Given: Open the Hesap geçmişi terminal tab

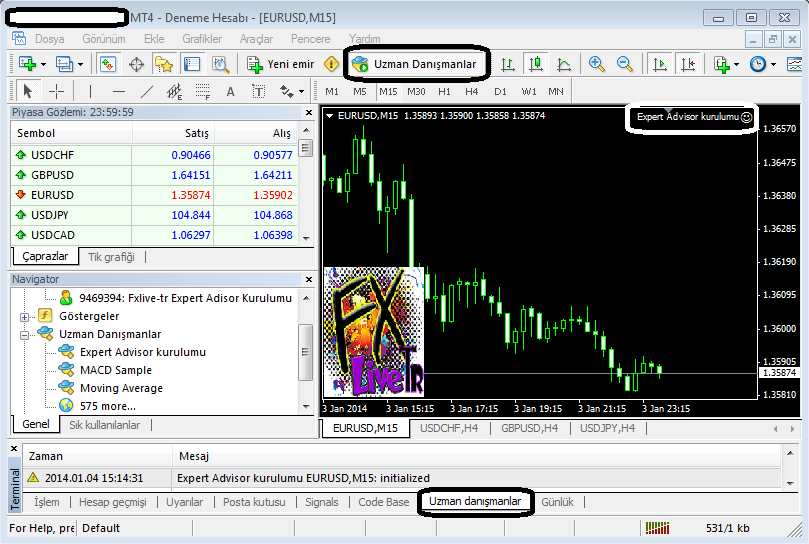Looking at the screenshot, I should coord(112,502).
